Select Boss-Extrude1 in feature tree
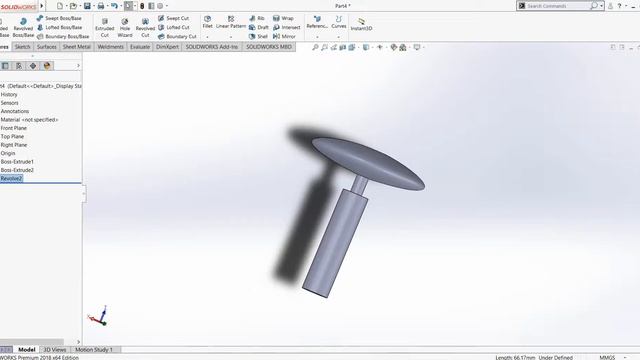The image size is (640, 360). (17, 162)
